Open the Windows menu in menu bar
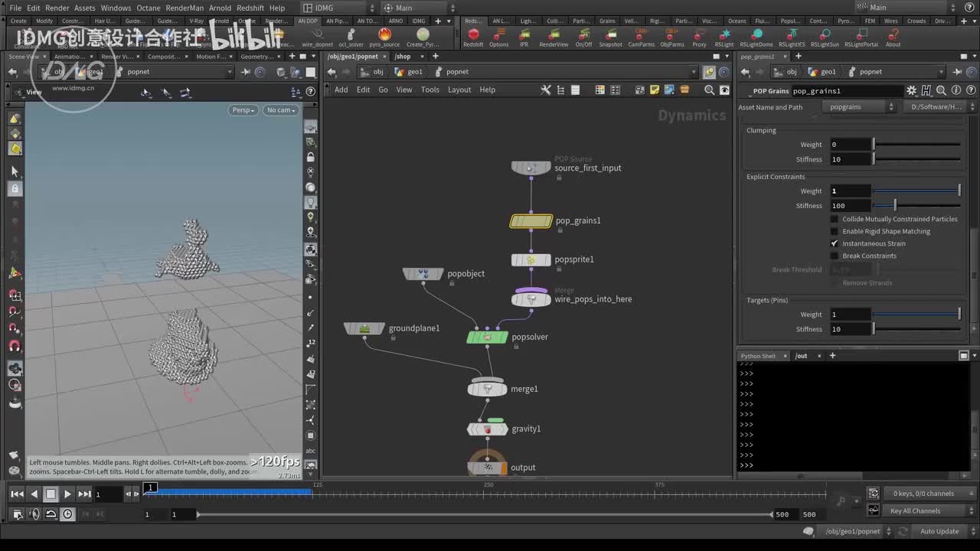 (x=116, y=8)
